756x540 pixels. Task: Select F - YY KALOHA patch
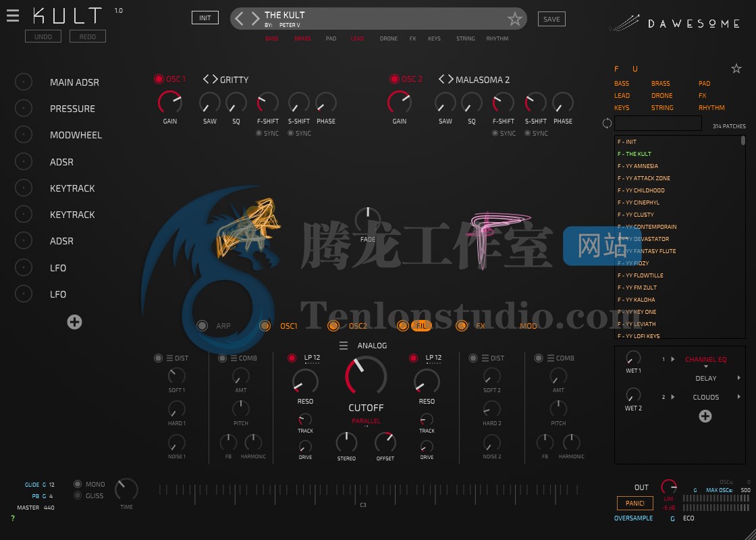point(680,300)
